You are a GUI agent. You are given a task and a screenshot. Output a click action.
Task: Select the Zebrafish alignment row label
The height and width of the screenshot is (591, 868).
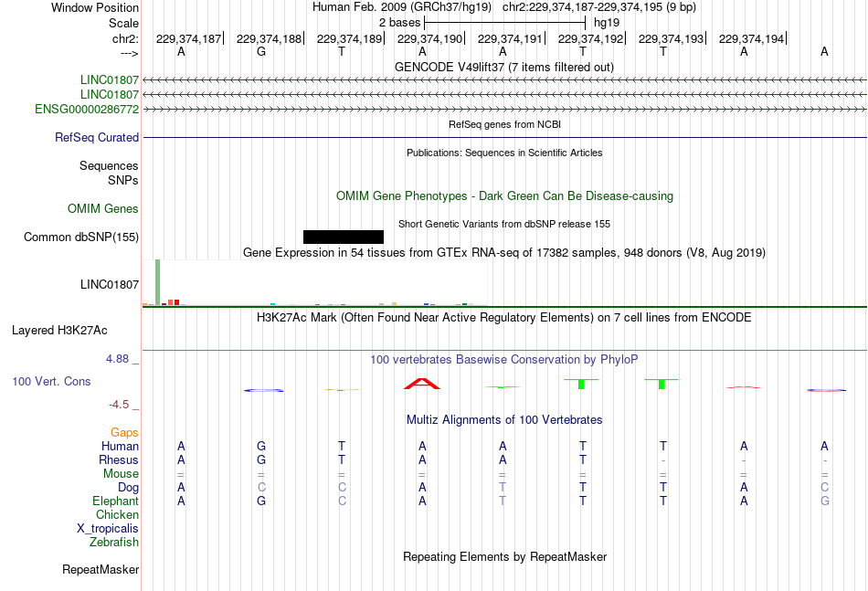[x=114, y=543]
